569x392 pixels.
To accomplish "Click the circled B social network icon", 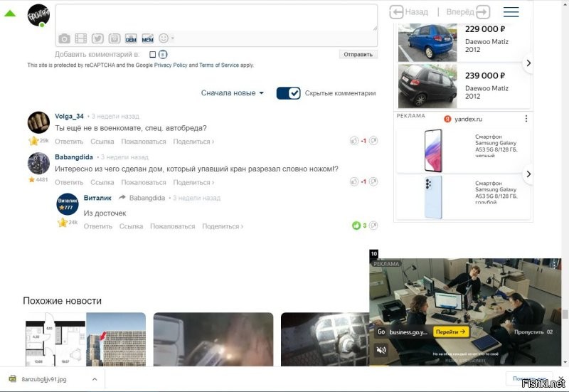I will click(x=163, y=55).
